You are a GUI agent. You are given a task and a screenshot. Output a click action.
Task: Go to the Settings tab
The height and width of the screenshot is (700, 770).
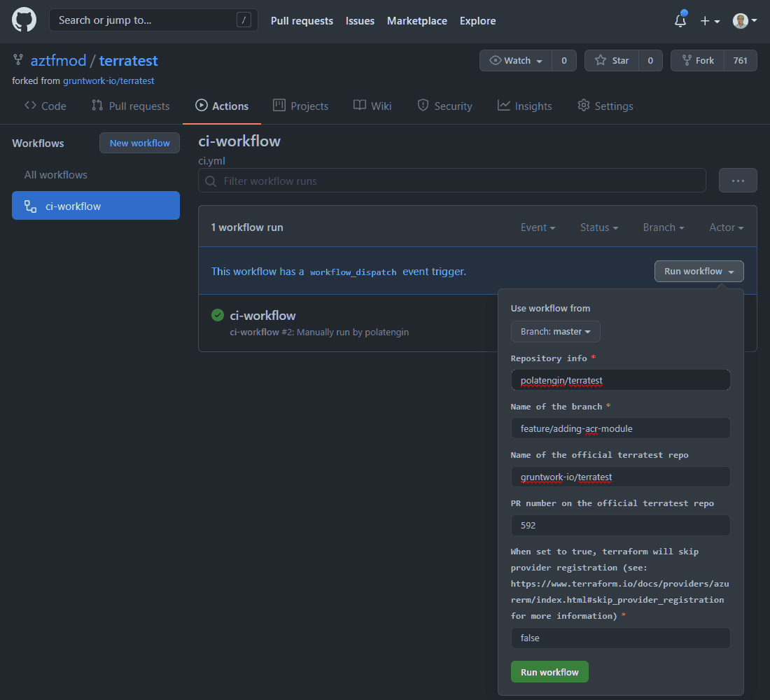pos(605,106)
